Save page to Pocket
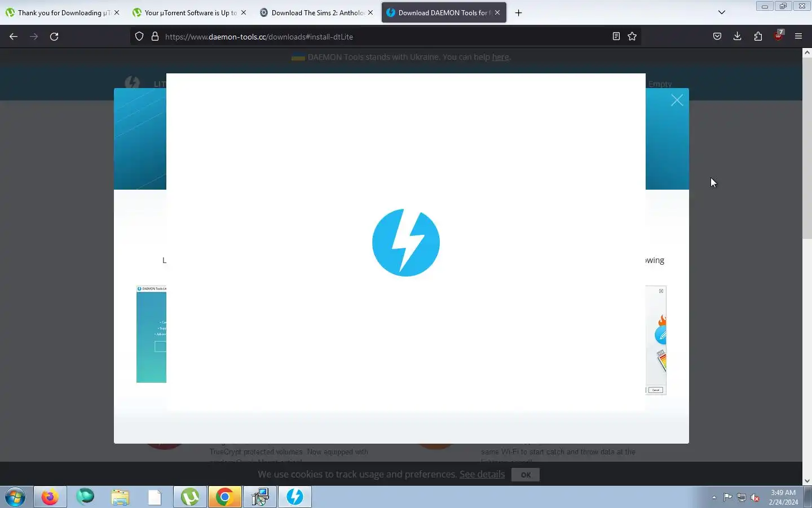 (717, 36)
